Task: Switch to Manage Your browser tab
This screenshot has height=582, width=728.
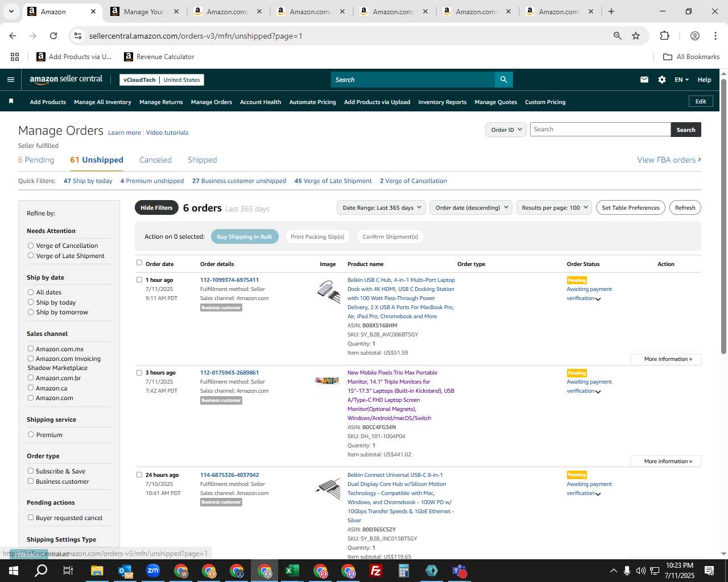Action: click(x=145, y=11)
